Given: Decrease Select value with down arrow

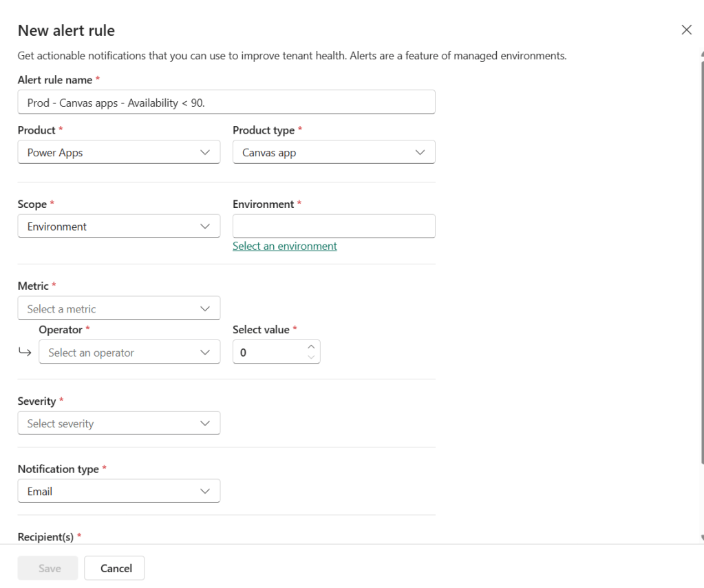Looking at the screenshot, I should [x=311, y=357].
